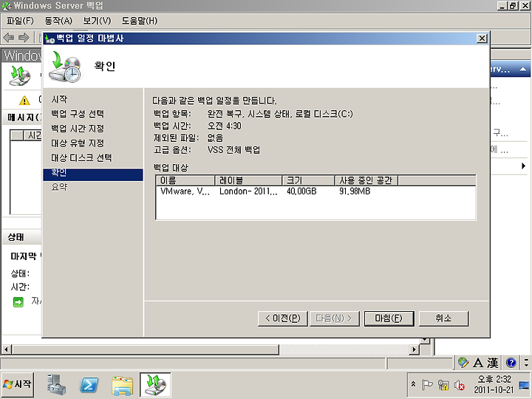Image resolution: width=532 pixels, height=399 pixels.
Task: Minimize the Windows Server 백업 window
Action: coord(503,6)
